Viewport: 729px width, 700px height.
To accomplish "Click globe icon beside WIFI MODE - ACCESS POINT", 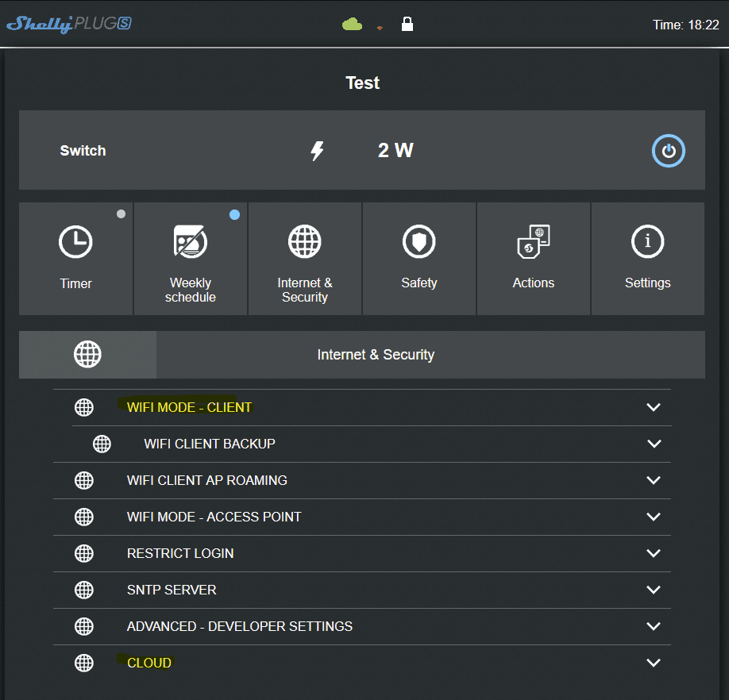I will 84,517.
